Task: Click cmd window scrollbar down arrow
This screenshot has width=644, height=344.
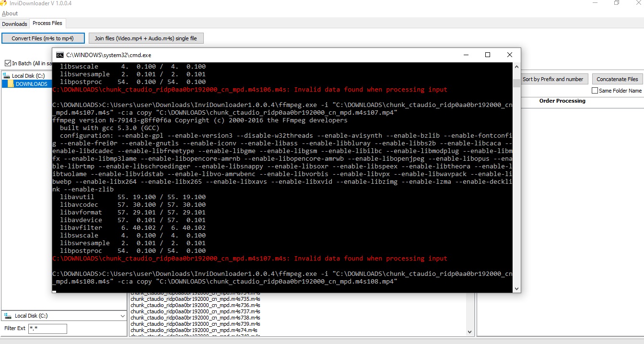Action: [516, 288]
